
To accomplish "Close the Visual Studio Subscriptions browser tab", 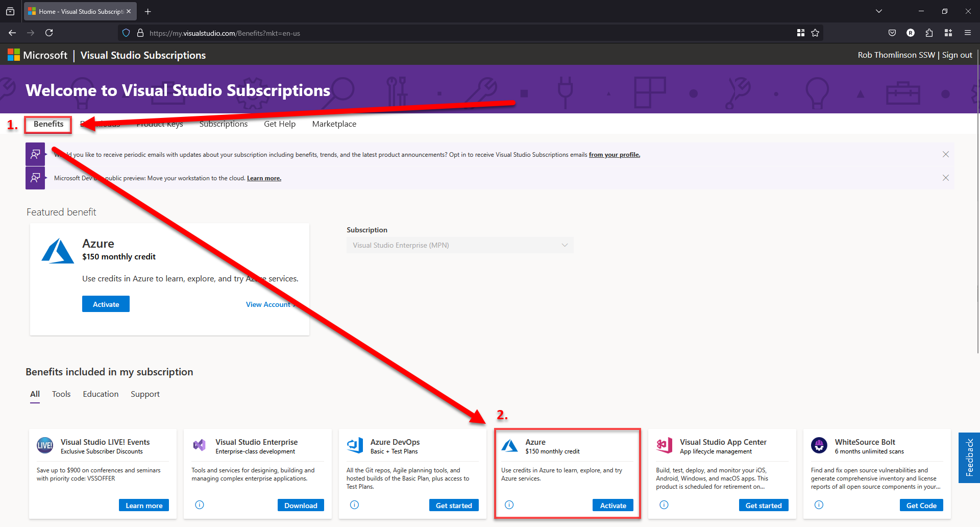I will [129, 11].
